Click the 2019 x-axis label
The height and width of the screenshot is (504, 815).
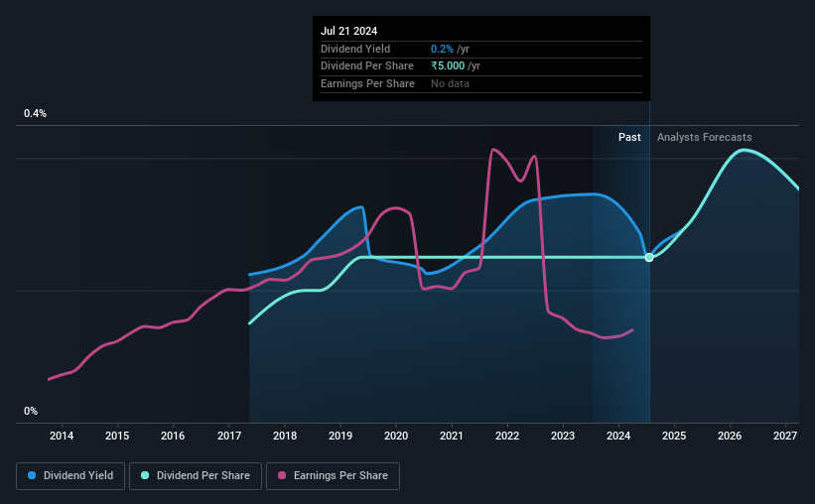pyautogui.click(x=340, y=436)
